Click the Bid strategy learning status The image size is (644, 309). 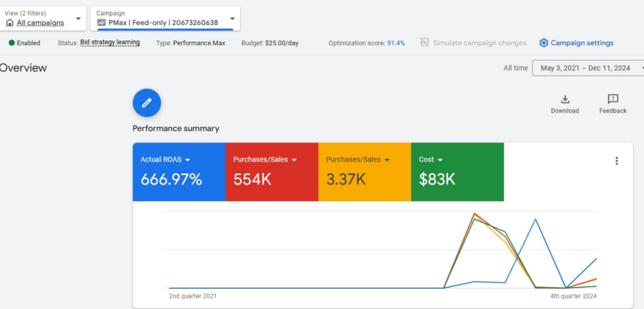coord(110,43)
